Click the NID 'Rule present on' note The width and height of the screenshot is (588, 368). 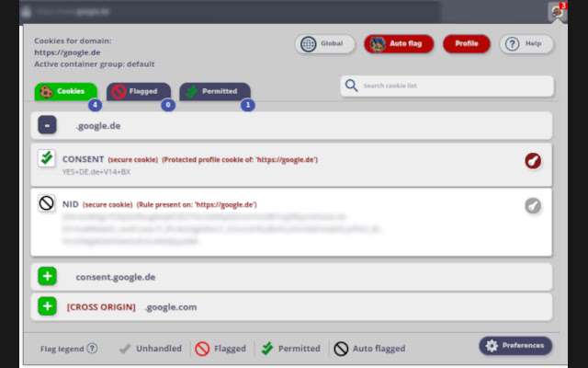(x=197, y=204)
